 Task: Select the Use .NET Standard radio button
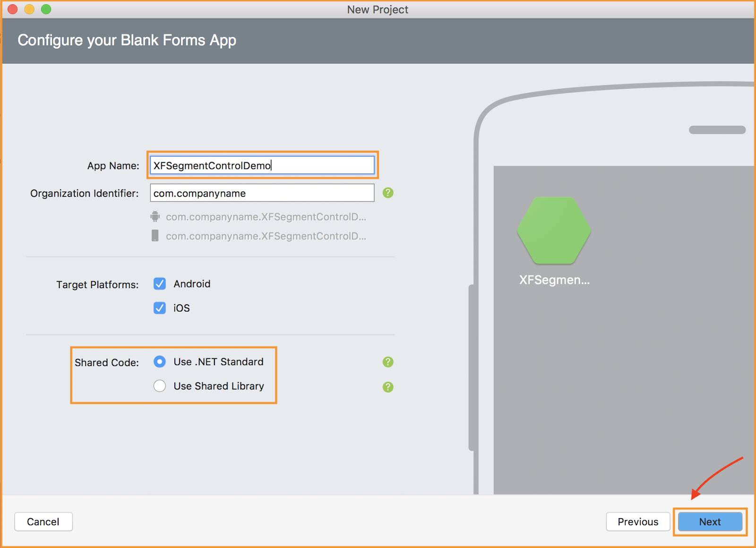(160, 362)
